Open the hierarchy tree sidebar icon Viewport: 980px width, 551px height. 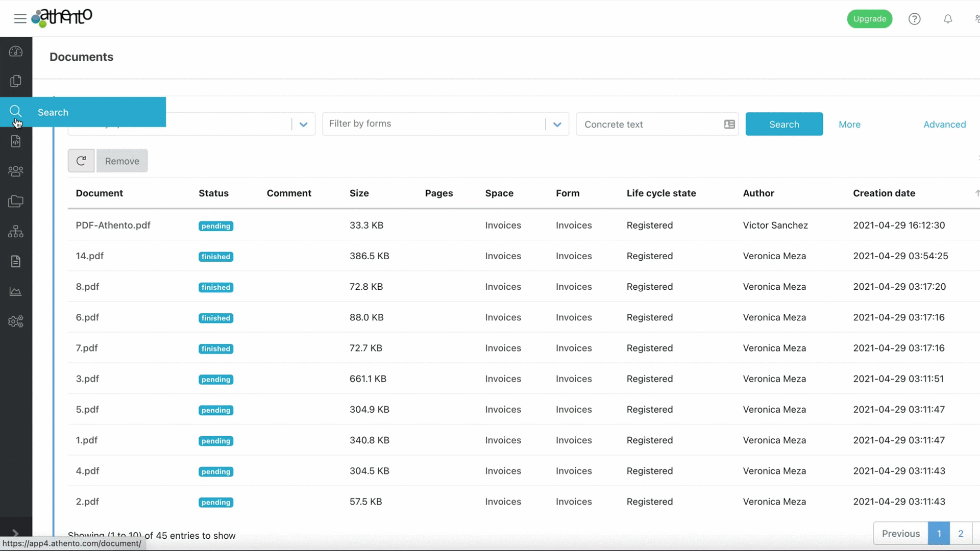16,232
